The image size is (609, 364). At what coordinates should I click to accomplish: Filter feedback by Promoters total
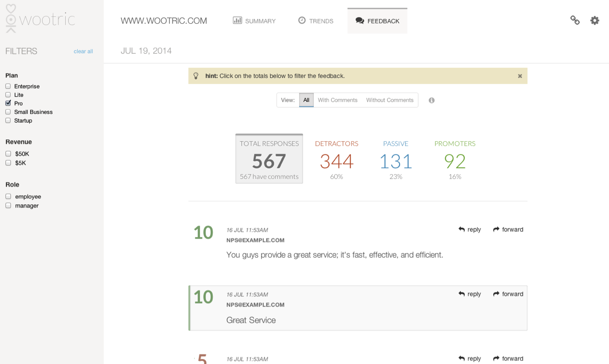click(x=455, y=160)
